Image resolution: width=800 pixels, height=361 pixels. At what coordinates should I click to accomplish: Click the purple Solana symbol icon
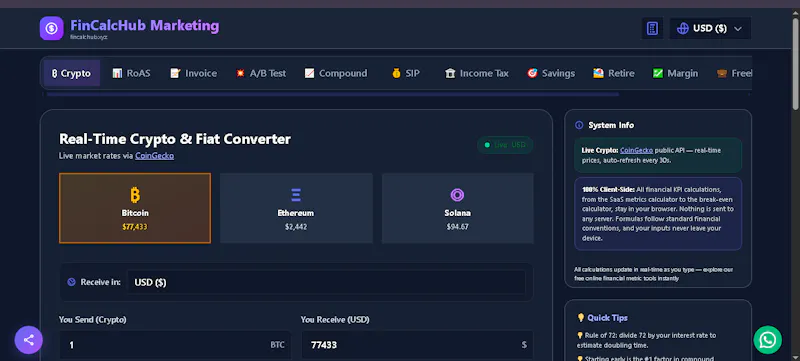[457, 195]
